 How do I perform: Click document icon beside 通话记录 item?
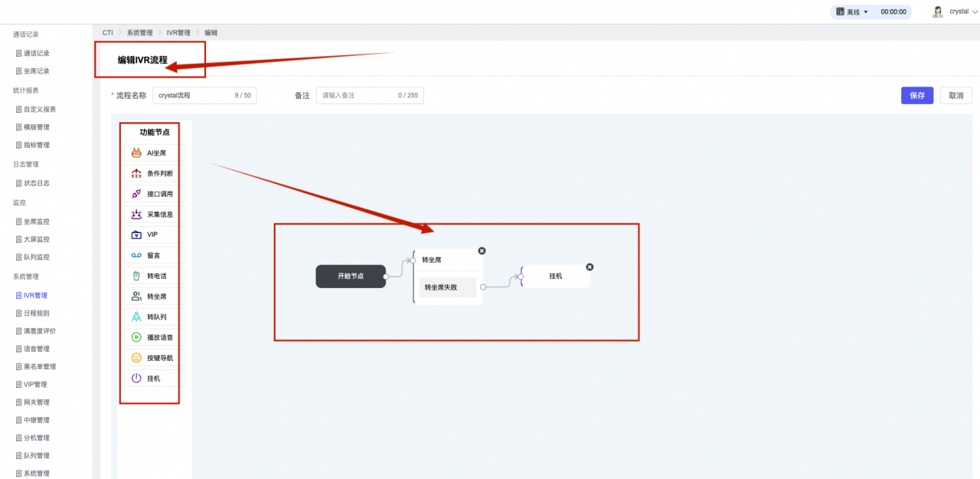[19, 54]
